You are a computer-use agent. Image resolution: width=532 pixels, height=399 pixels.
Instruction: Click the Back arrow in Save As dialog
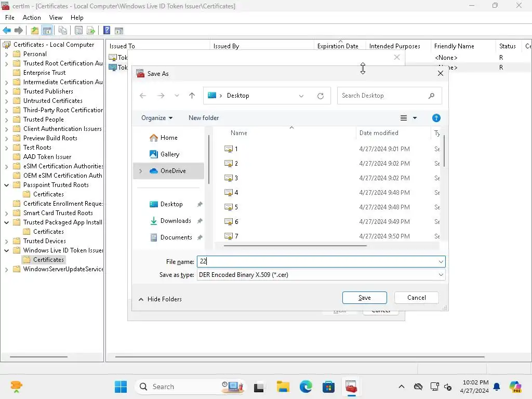[x=143, y=96]
